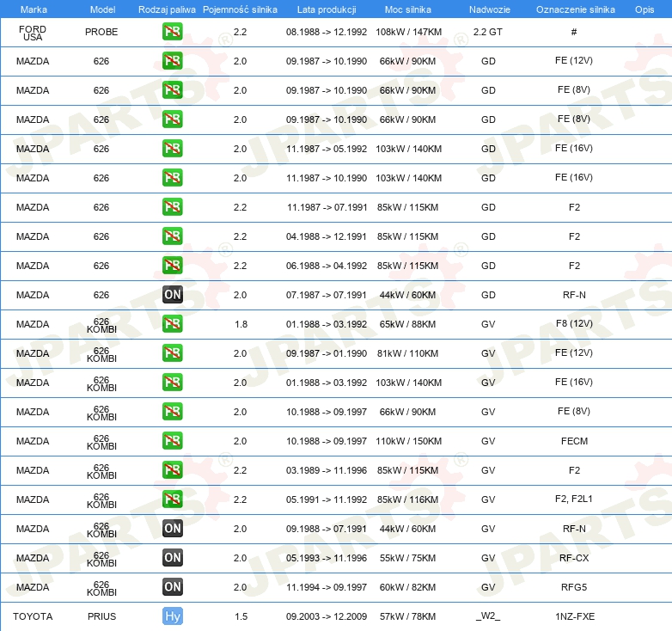672x631 pixels.
Task: Select the Lata produkcji column header
Action: coord(327,9)
